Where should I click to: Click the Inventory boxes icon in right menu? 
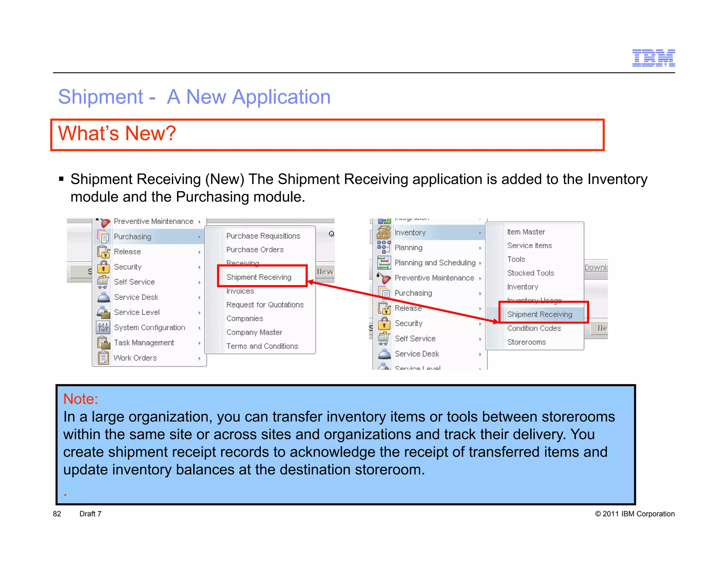coord(384,233)
